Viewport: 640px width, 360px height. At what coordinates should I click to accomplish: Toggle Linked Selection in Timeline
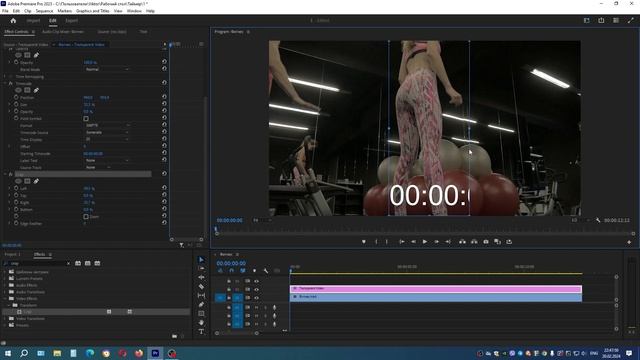pyautogui.click(x=243, y=271)
